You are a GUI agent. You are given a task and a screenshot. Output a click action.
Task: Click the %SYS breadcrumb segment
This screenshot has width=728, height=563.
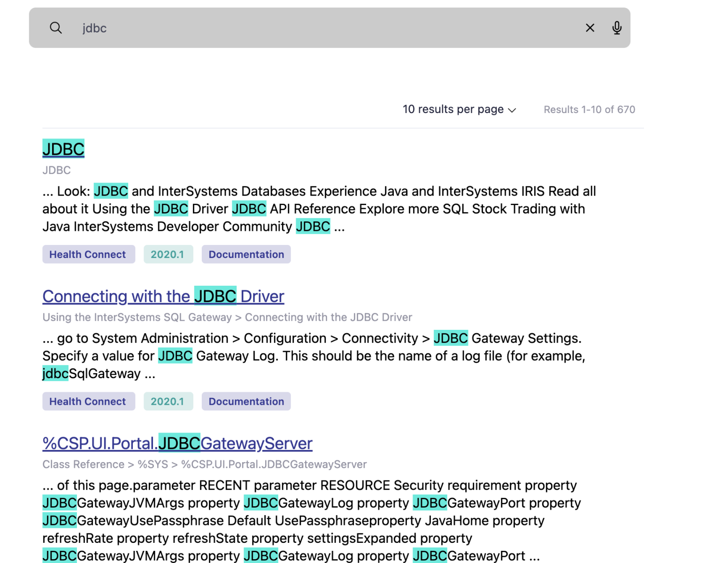coord(153,464)
